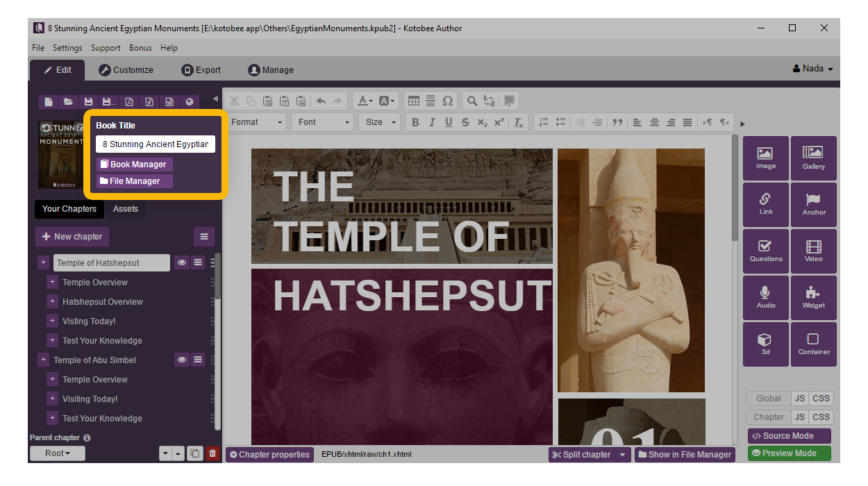Open a book with the folder icon
The width and height of the screenshot is (868, 486).
point(68,102)
